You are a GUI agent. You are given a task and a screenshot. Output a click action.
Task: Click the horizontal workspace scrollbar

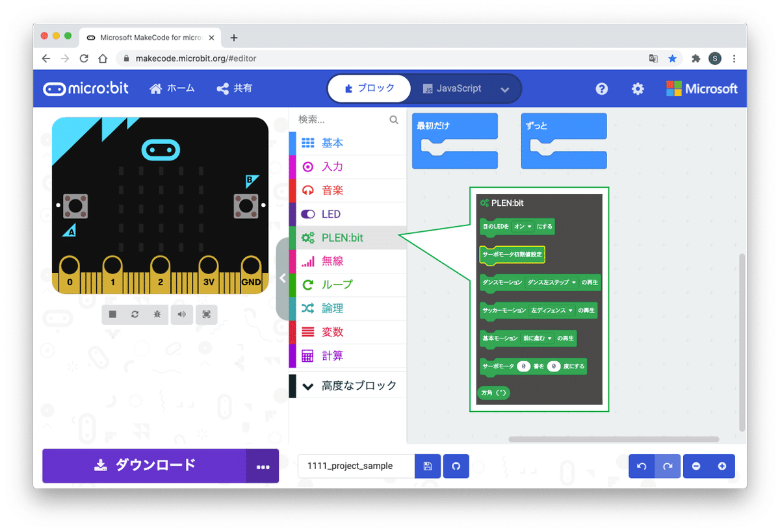(x=614, y=440)
